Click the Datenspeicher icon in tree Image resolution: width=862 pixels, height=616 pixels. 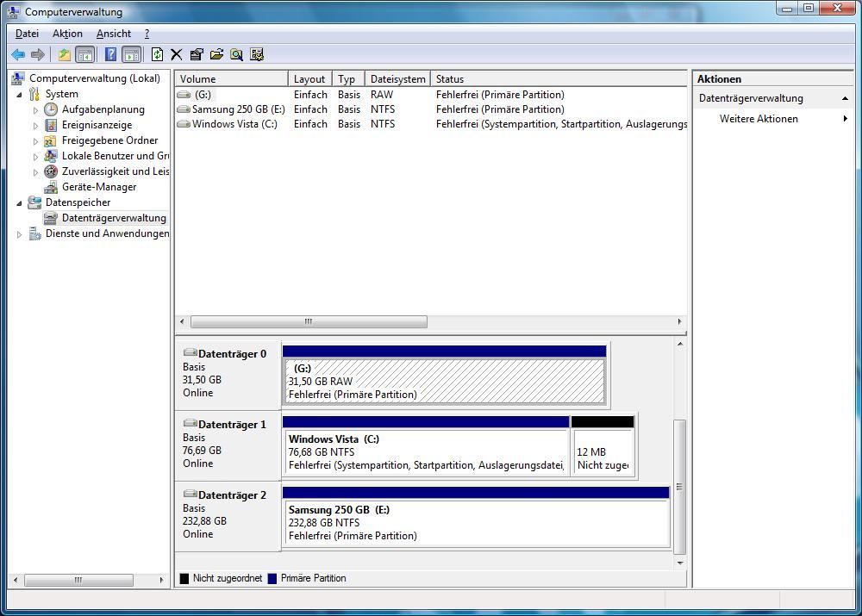tap(34, 202)
